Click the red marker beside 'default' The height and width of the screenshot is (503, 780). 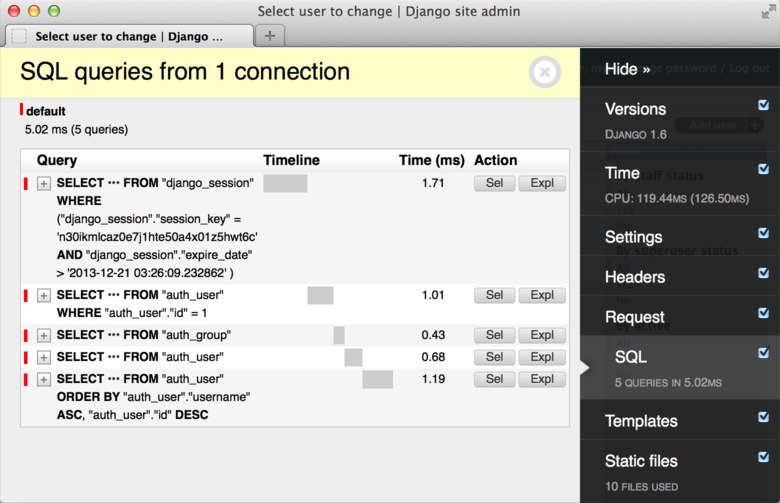pos(21,109)
